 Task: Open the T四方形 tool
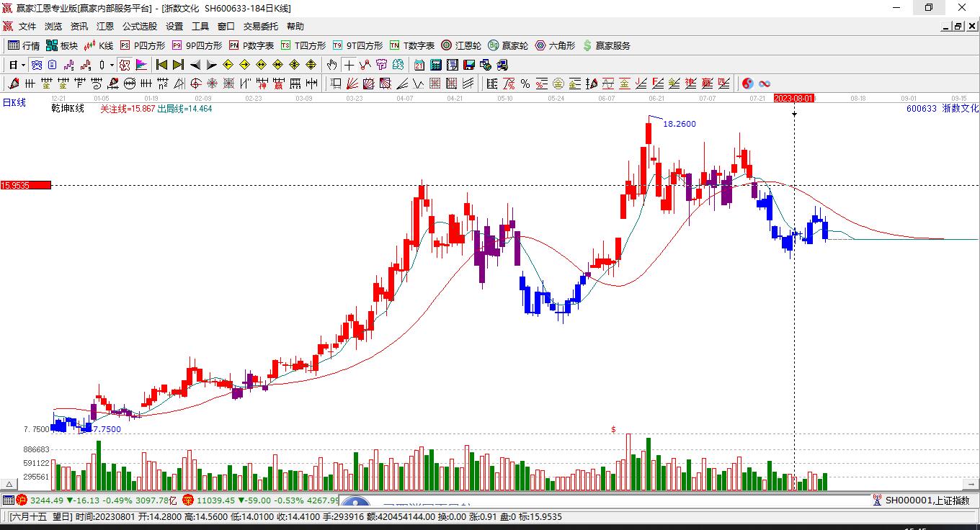coord(303,45)
